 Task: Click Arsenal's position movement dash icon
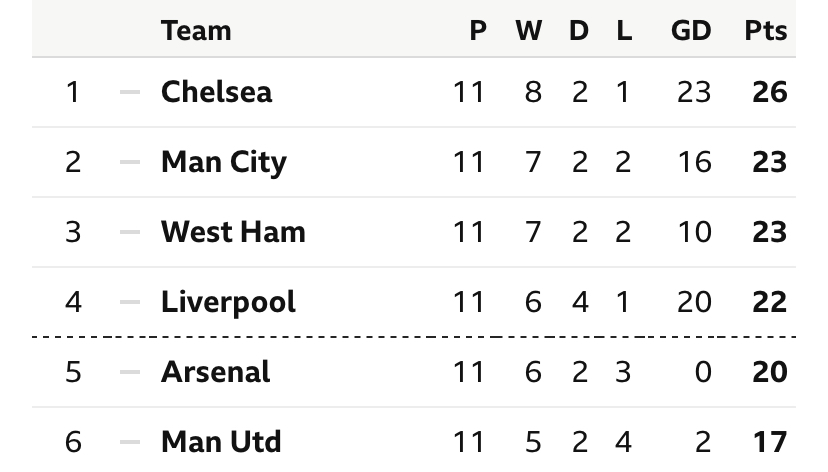point(130,372)
